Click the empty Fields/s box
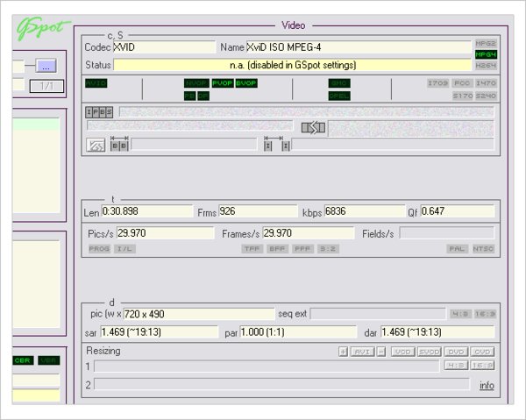 point(447,233)
